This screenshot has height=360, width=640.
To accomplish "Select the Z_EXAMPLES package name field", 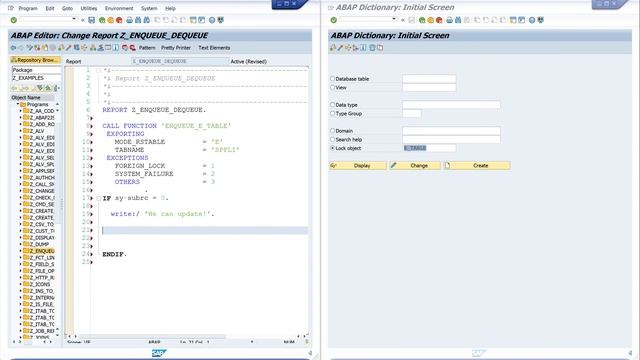I will (x=36, y=78).
